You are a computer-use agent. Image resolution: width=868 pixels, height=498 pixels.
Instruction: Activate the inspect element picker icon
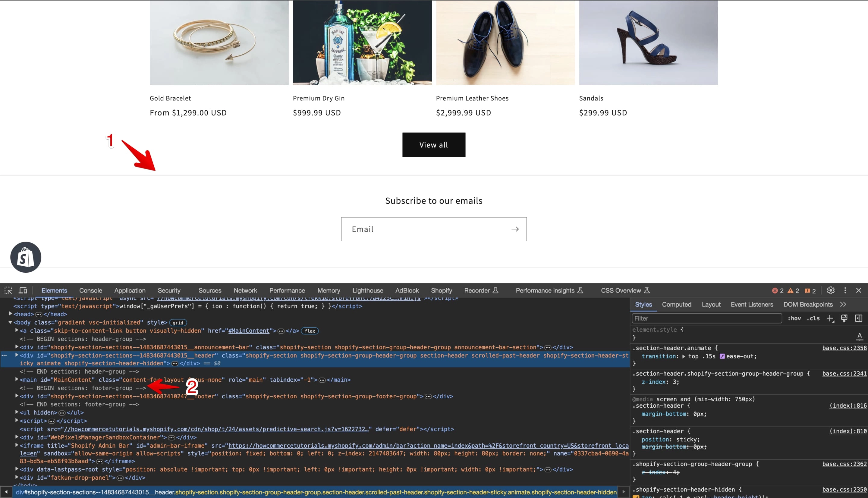(x=8, y=290)
